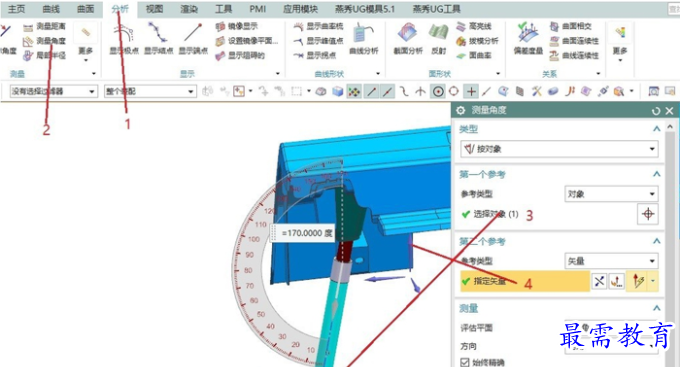The height and width of the screenshot is (367, 681).
Task: Toggle the midpoint snap icon
Action: (x=387, y=91)
